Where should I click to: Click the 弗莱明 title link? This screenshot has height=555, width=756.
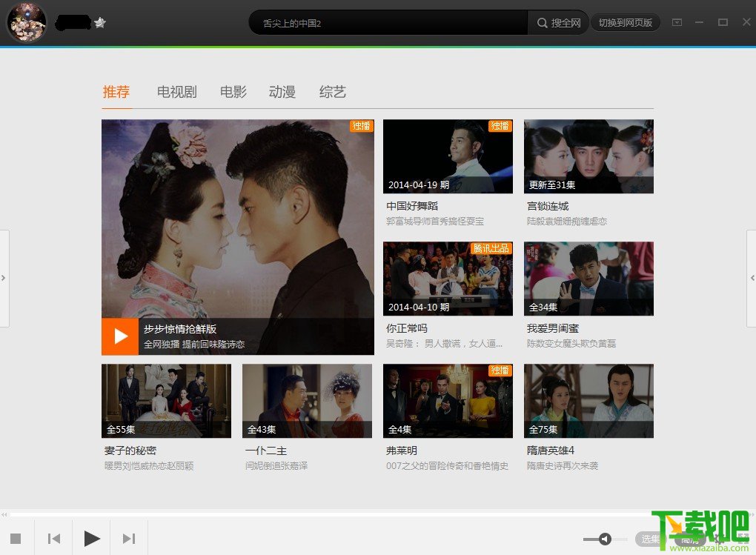[x=401, y=451]
